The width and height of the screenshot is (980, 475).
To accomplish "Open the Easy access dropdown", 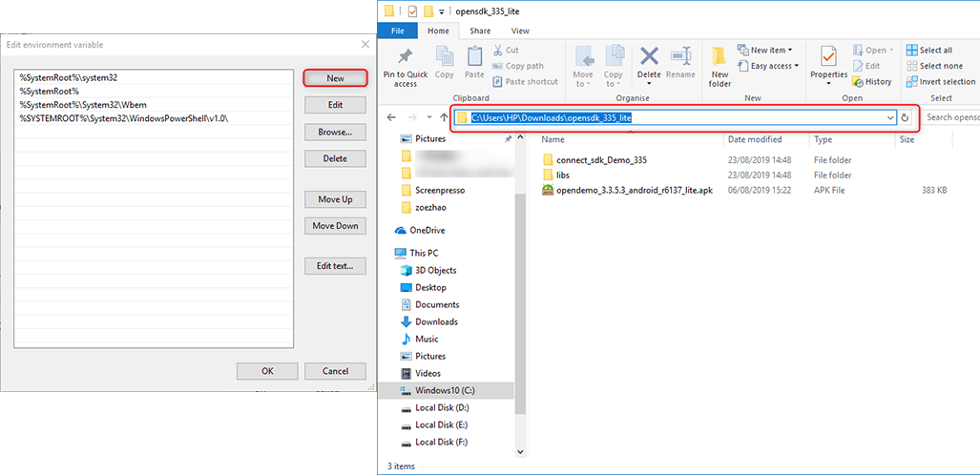I will [x=768, y=66].
